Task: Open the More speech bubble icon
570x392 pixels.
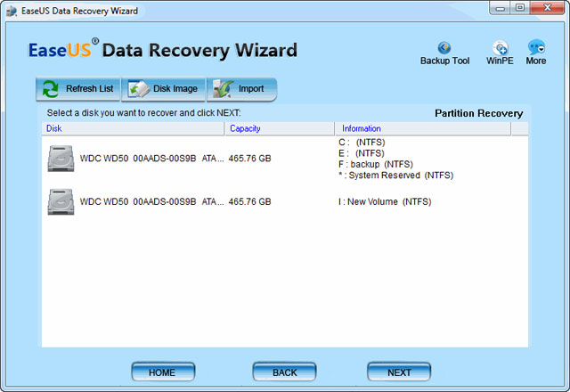Action: pos(536,47)
